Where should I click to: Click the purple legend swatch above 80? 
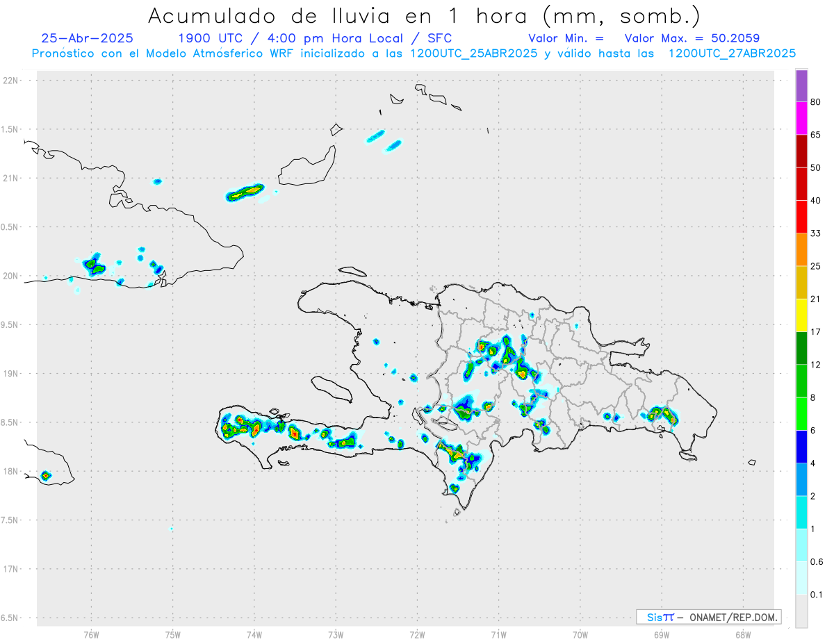801,85
